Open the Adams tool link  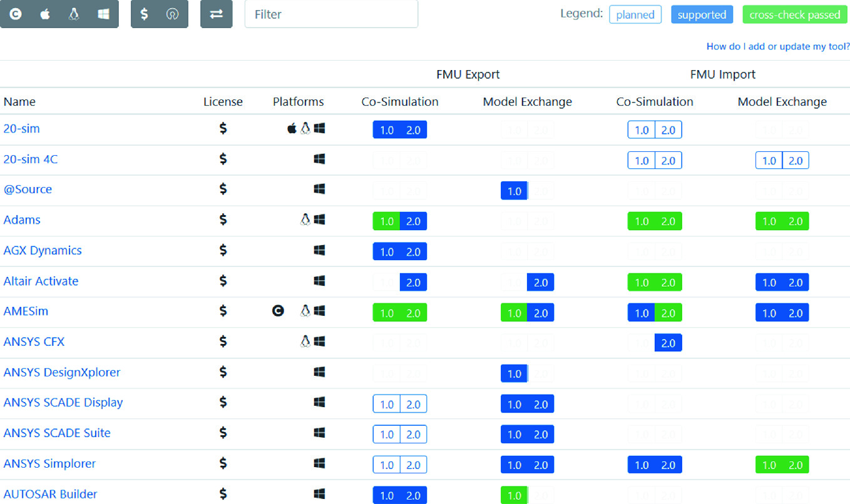tap(22, 219)
